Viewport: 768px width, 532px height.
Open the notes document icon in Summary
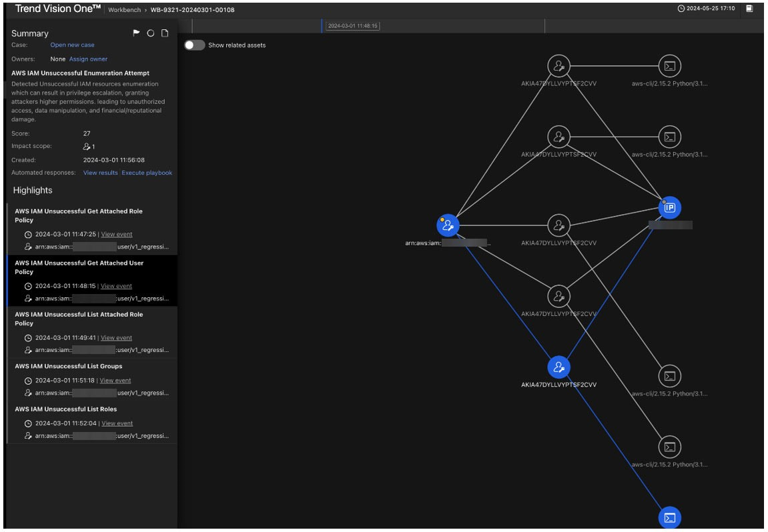(165, 33)
